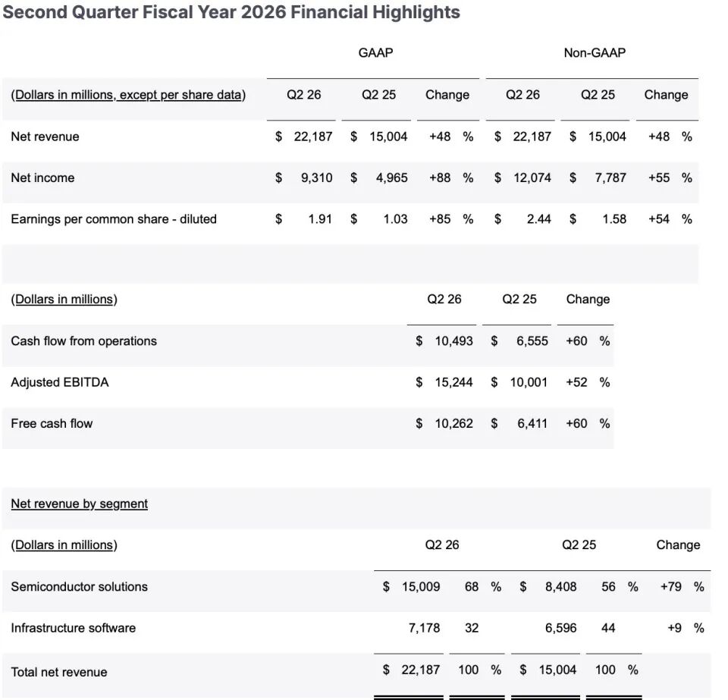The image size is (728, 700).
Task: Select the Non-GAAP column group header
Action: [595, 52]
